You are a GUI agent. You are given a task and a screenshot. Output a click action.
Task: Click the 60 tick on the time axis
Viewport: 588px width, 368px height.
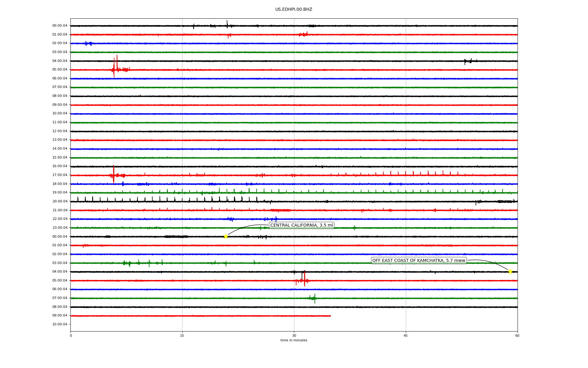(x=517, y=335)
